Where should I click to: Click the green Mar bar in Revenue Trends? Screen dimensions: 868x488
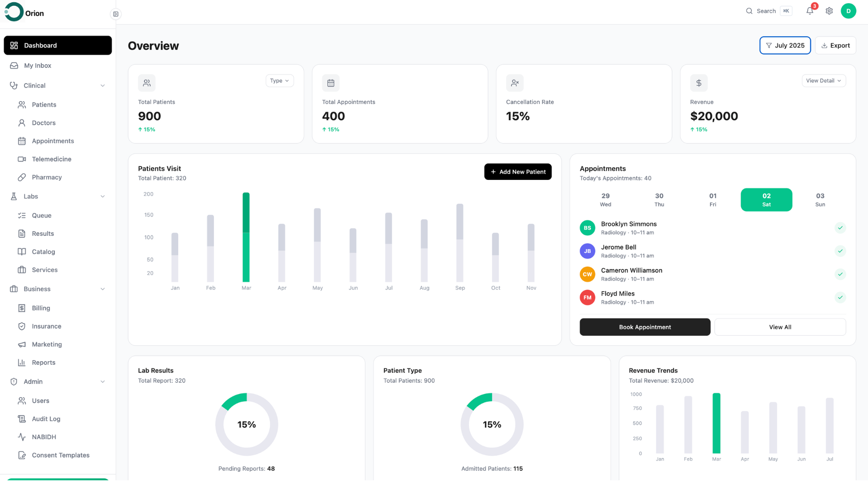click(716, 423)
